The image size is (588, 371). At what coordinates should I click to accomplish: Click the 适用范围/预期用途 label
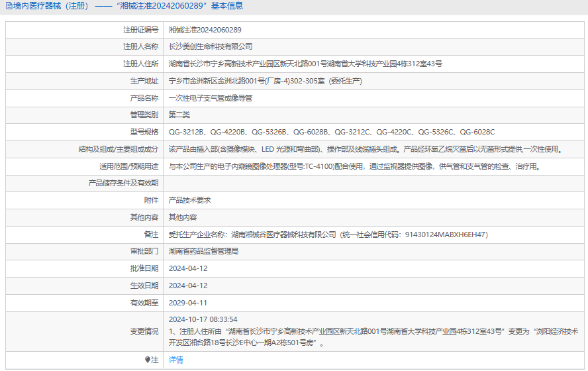129,166
